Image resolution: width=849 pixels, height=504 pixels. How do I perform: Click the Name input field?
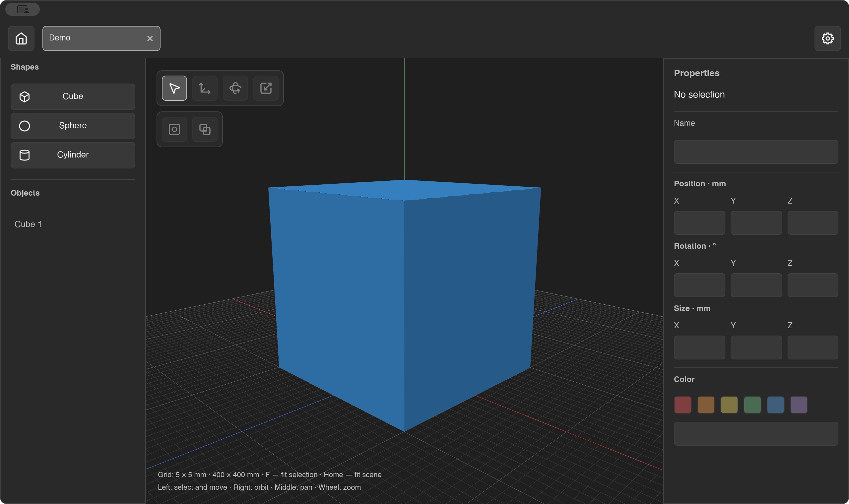point(756,152)
